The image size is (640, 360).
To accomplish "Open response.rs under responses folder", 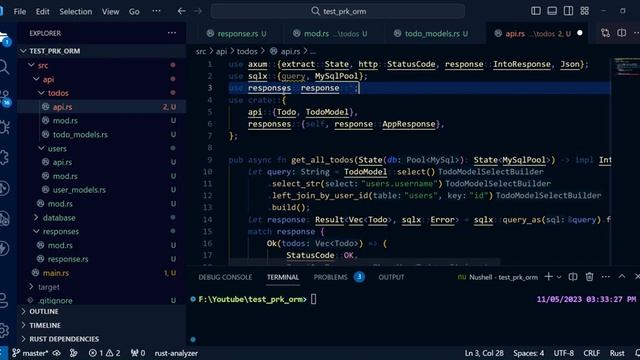I will coord(102,259).
